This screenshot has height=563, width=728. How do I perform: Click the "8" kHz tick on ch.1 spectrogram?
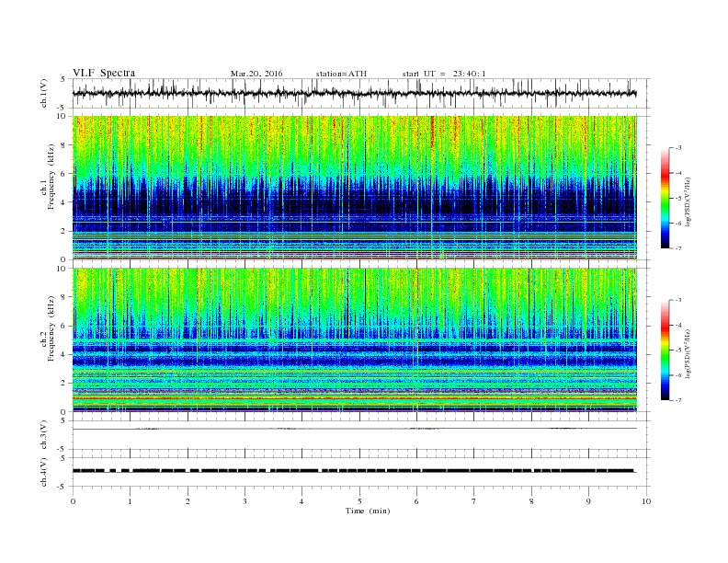click(x=64, y=145)
